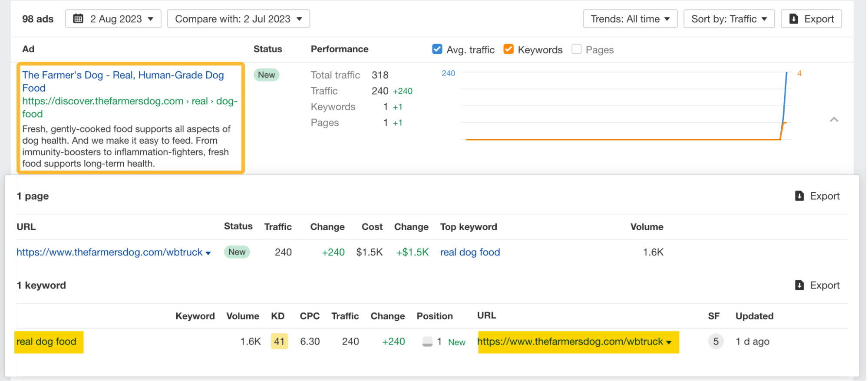868x381 pixels.
Task: Toggle the Avg. traffic checkbox
Action: 437,49
